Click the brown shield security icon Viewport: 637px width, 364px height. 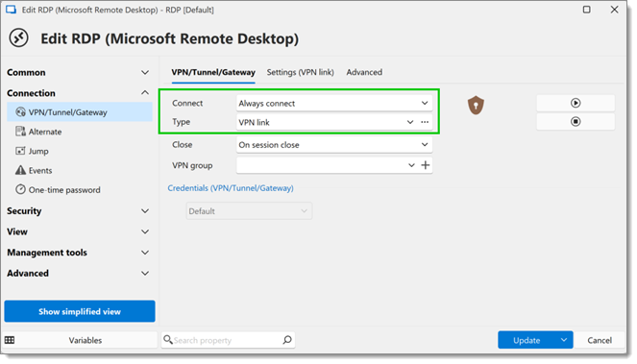click(x=476, y=106)
